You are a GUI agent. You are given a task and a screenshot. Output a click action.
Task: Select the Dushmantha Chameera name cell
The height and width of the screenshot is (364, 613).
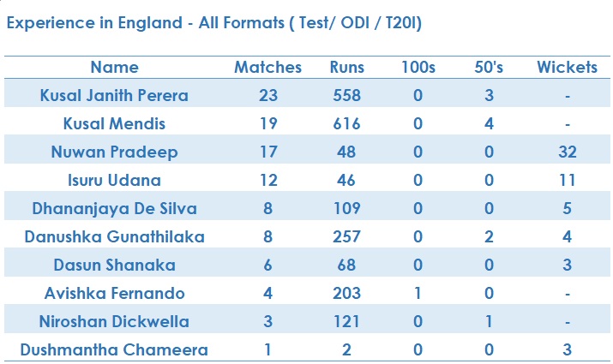114,350
